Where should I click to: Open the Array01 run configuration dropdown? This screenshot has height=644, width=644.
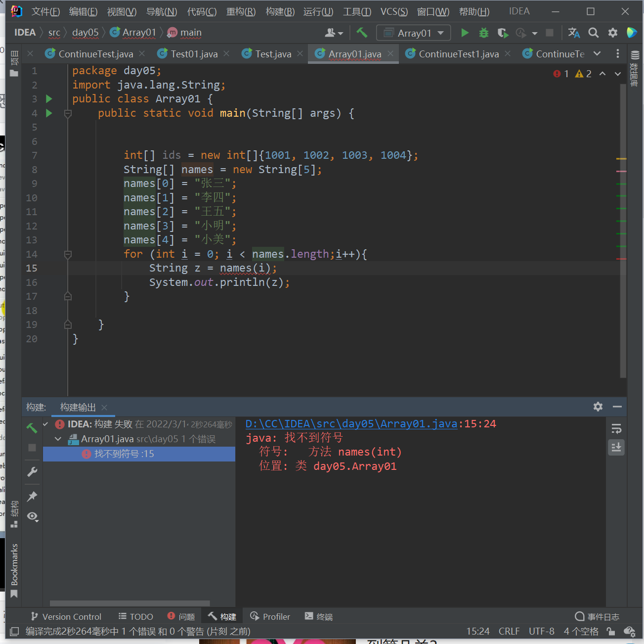tap(414, 33)
